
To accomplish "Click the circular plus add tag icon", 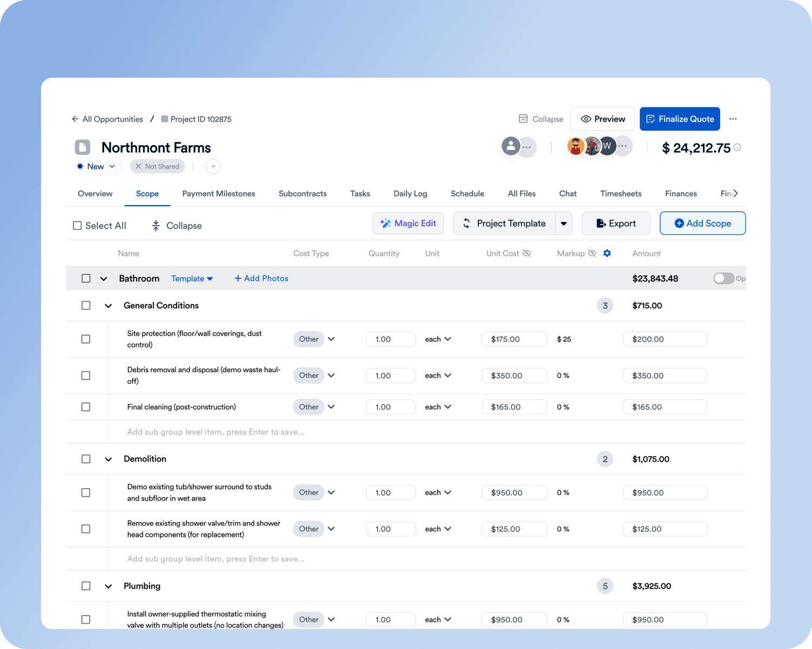I will 213,166.
